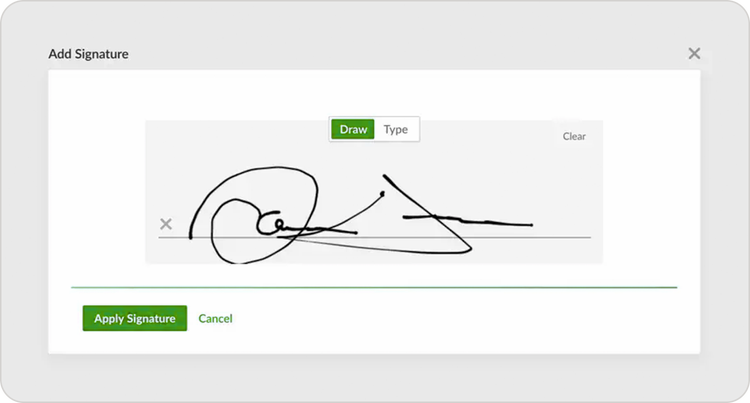The image size is (750, 403).
Task: Click the X marker beside the signature line
Action: pyautogui.click(x=166, y=224)
